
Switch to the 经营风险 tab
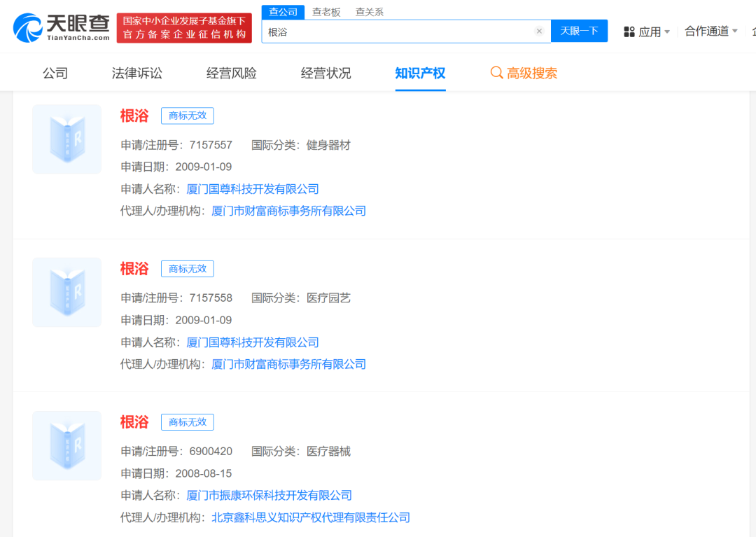click(x=232, y=74)
